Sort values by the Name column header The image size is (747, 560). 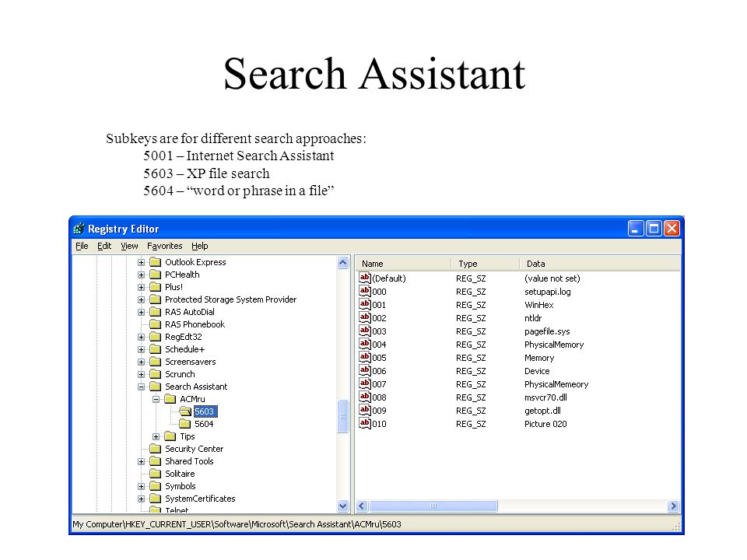point(403,264)
